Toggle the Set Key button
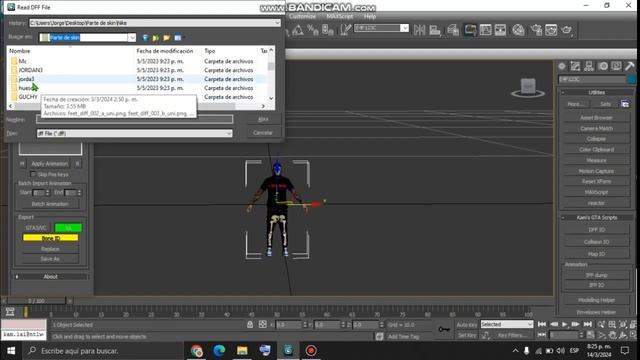The height and width of the screenshot is (360, 640). pos(467,335)
